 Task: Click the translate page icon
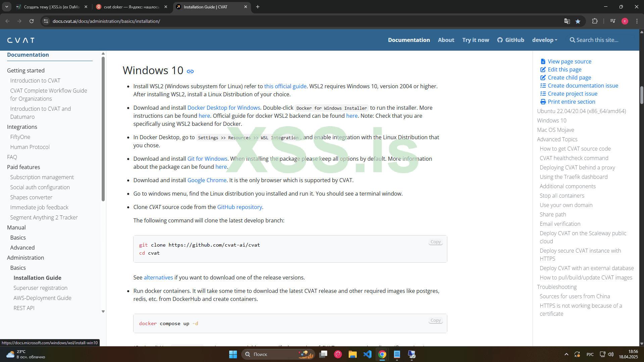(567, 21)
